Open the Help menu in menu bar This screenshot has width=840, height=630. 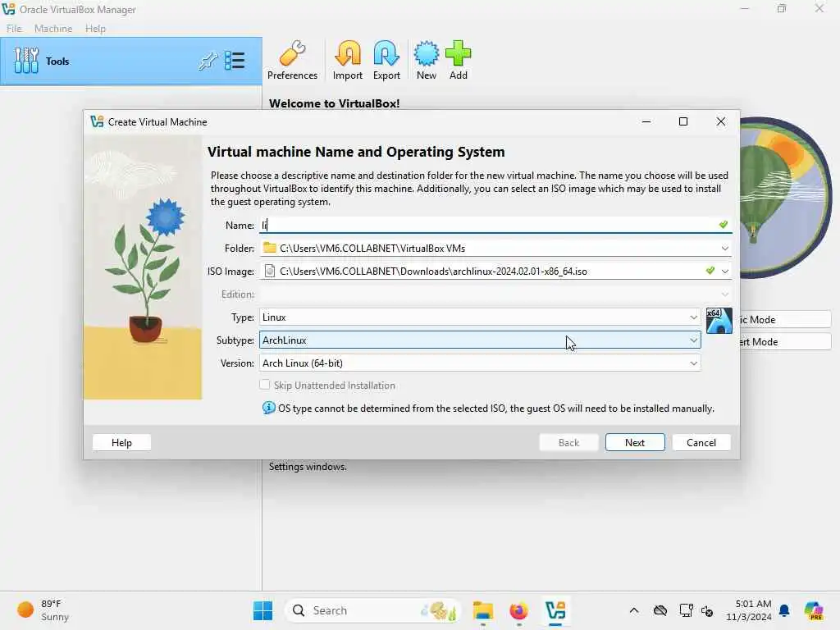coord(95,29)
